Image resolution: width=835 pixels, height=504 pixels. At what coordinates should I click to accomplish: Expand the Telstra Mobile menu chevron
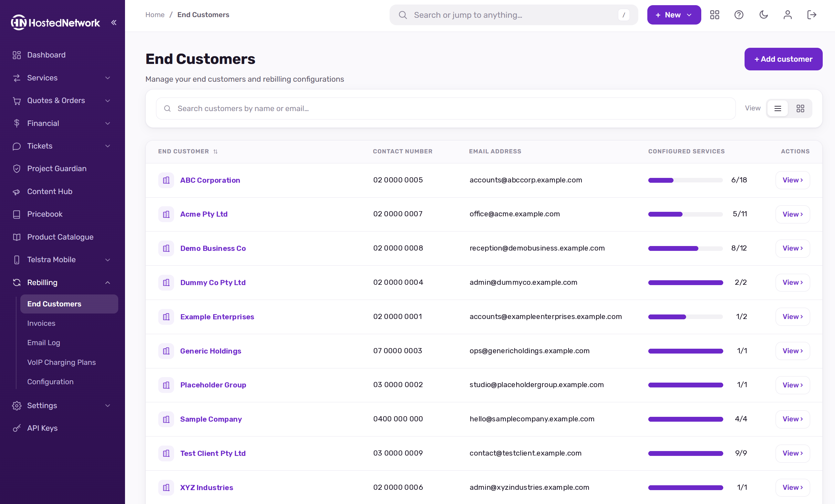[x=108, y=260]
